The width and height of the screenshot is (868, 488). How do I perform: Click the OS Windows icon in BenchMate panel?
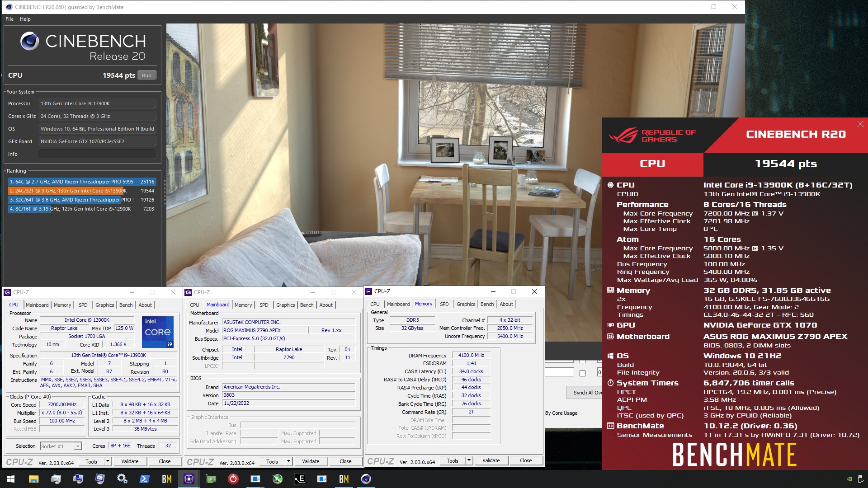click(610, 356)
